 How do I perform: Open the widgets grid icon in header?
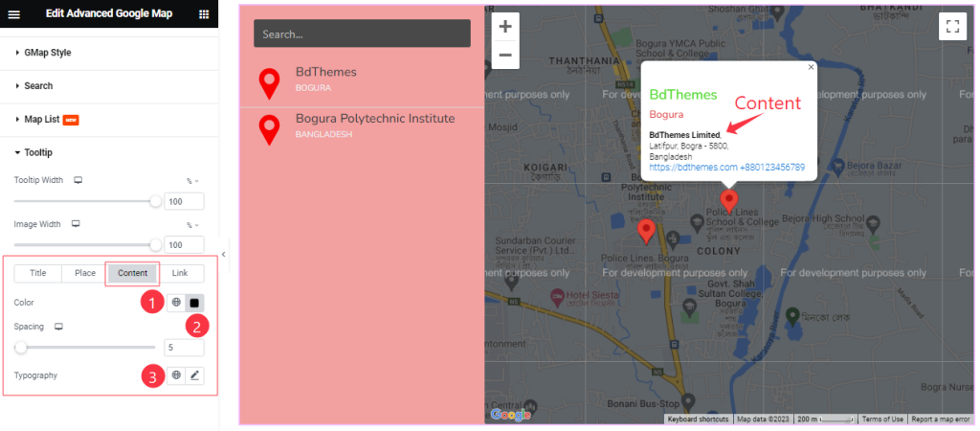(x=204, y=14)
